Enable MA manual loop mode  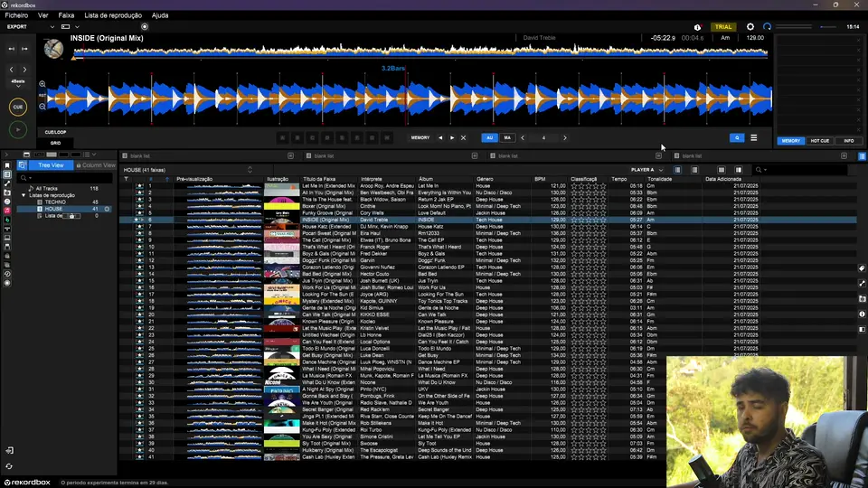[x=507, y=137]
